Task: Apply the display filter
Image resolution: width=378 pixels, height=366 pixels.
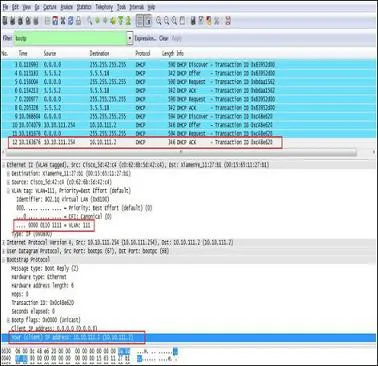Action: click(x=177, y=38)
